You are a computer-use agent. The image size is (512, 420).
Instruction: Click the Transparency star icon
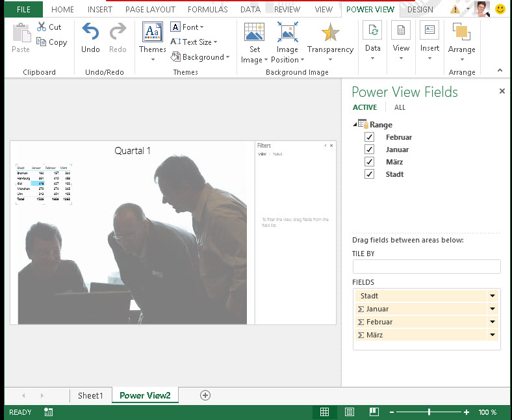[330, 33]
